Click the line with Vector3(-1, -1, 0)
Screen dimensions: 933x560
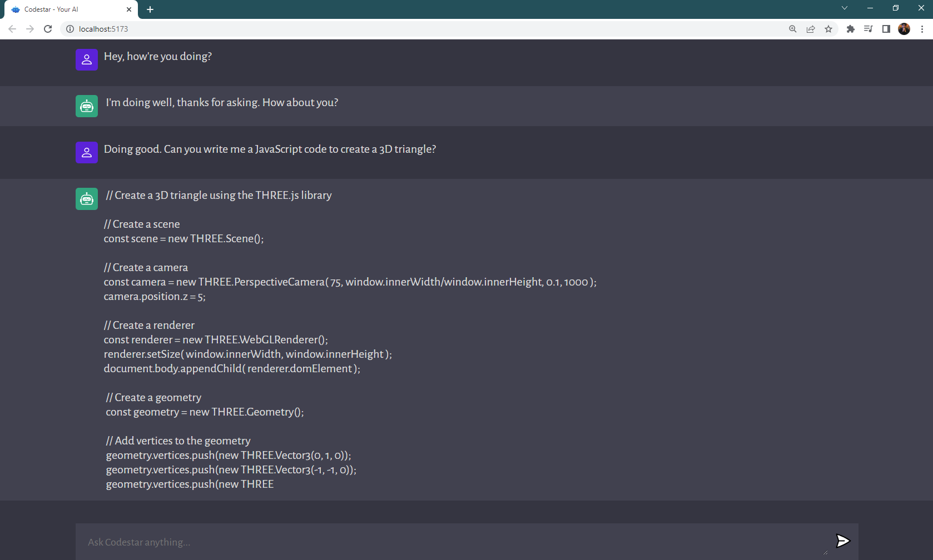coord(231,469)
